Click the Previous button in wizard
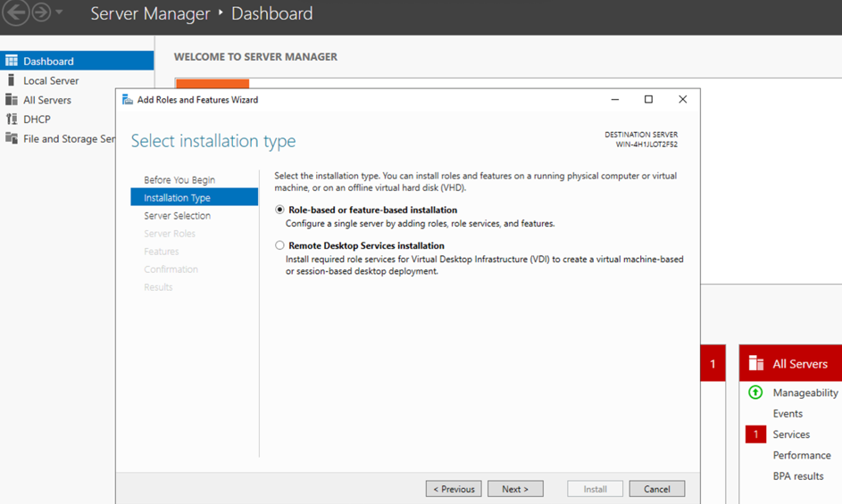This screenshot has height=504, width=842. click(x=454, y=489)
